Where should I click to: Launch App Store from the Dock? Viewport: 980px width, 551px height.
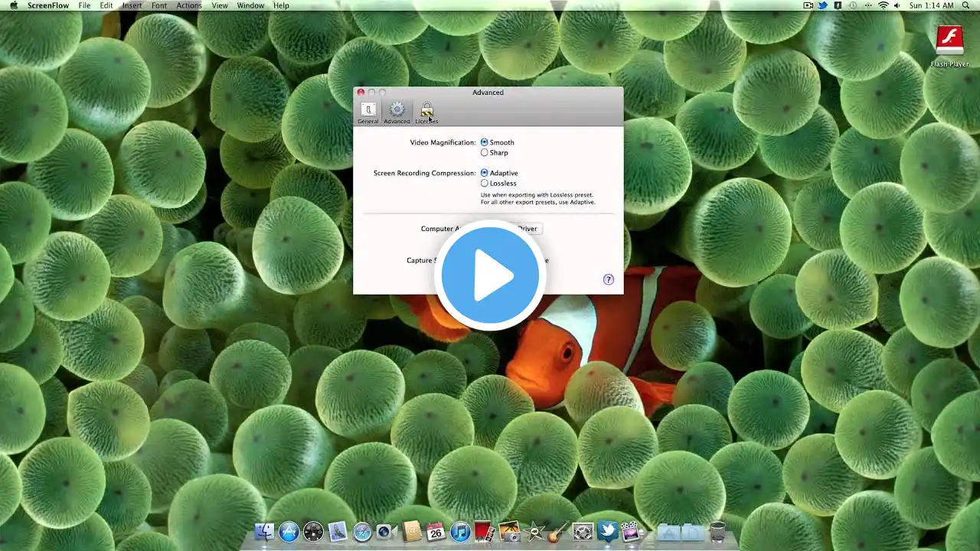point(289,532)
